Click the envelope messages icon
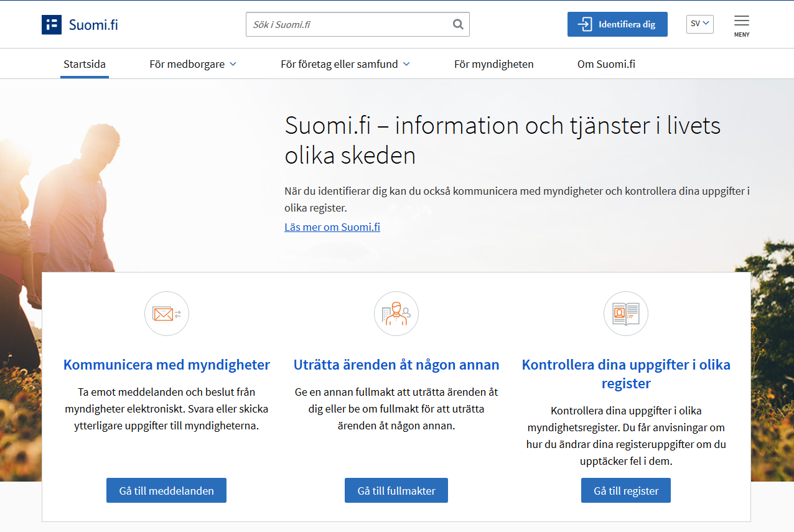Screen dimensions: 794x532 (166, 314)
